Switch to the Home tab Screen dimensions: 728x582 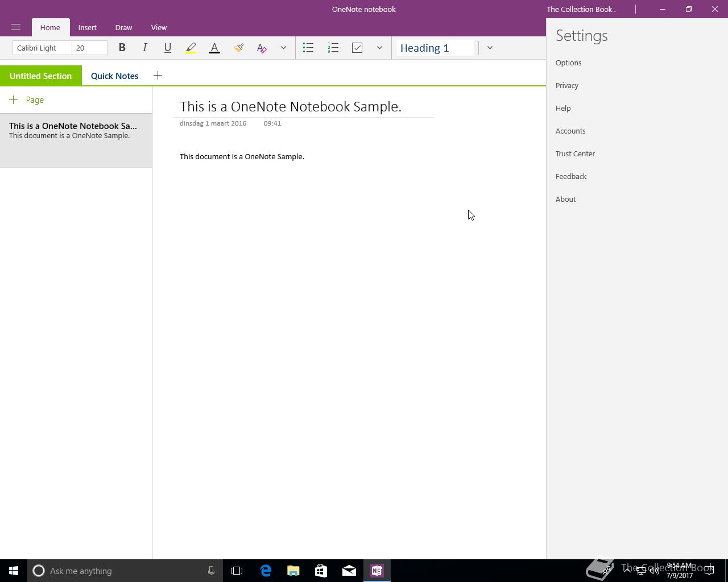pos(50,27)
